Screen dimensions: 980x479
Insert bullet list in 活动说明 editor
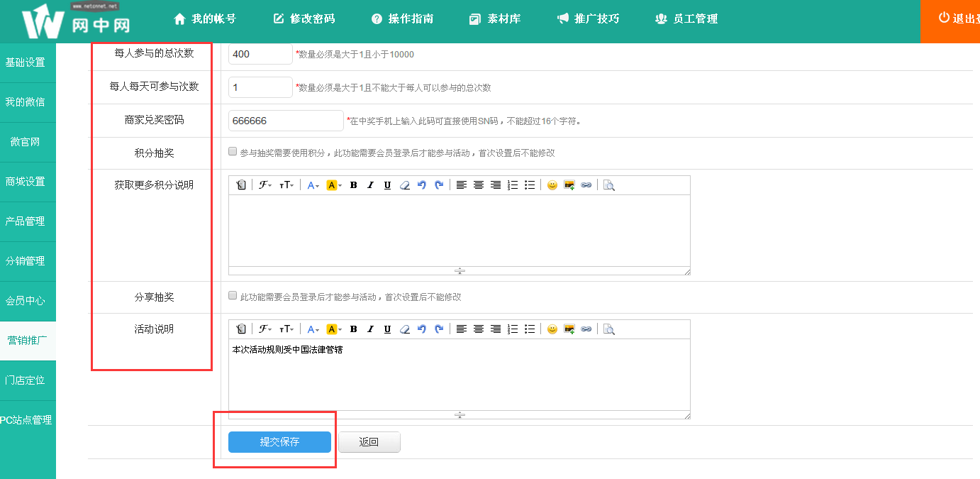pyautogui.click(x=530, y=329)
